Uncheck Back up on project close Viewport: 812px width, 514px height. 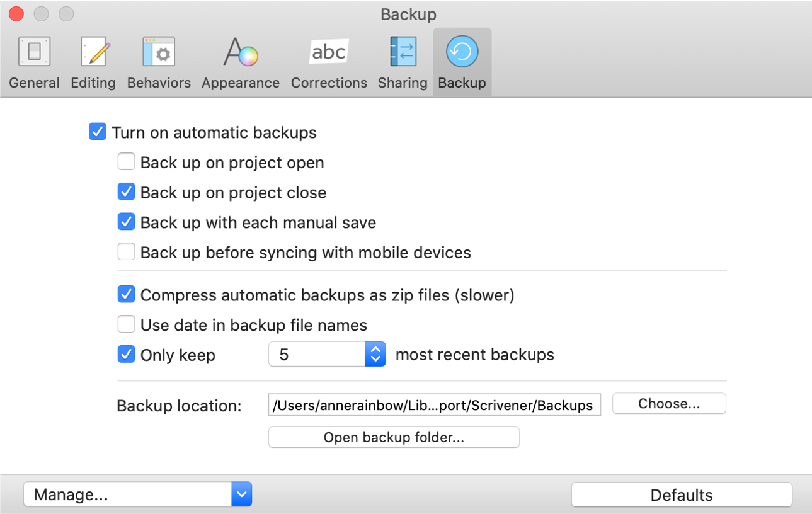[x=127, y=192]
